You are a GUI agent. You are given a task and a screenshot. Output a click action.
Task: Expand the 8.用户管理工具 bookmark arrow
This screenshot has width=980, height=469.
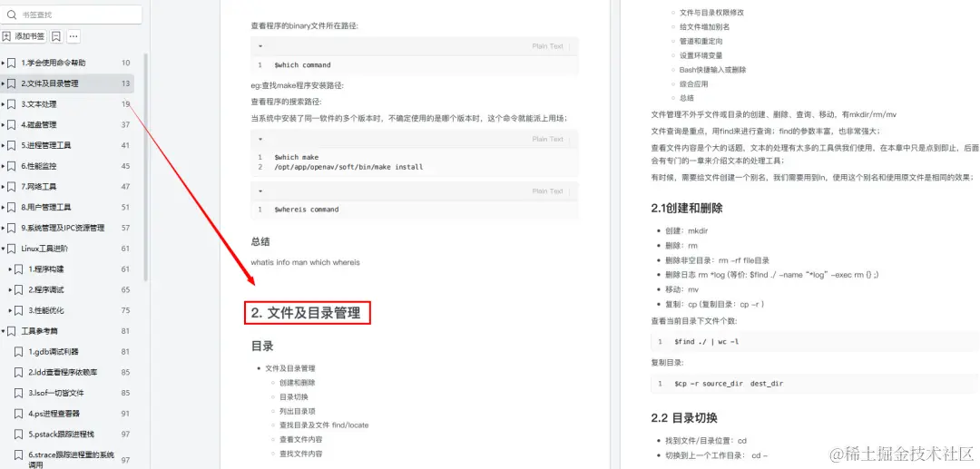pos(3,207)
